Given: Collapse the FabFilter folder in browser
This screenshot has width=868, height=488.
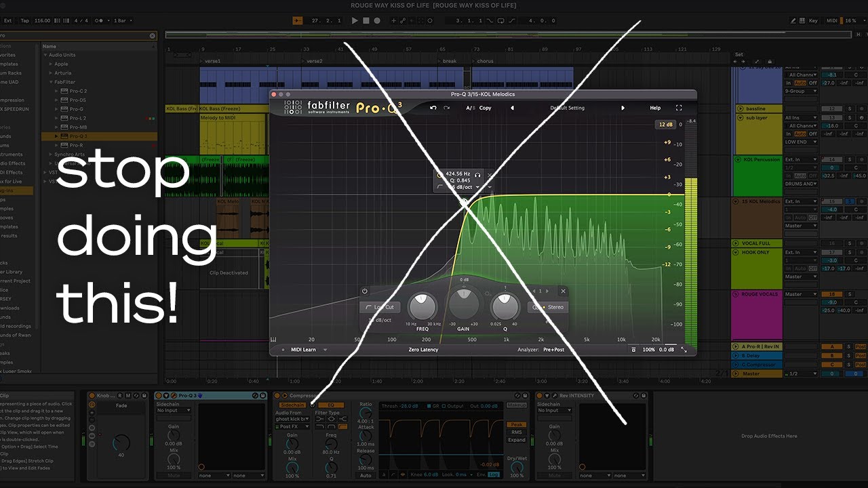Looking at the screenshot, I should tap(50, 82).
